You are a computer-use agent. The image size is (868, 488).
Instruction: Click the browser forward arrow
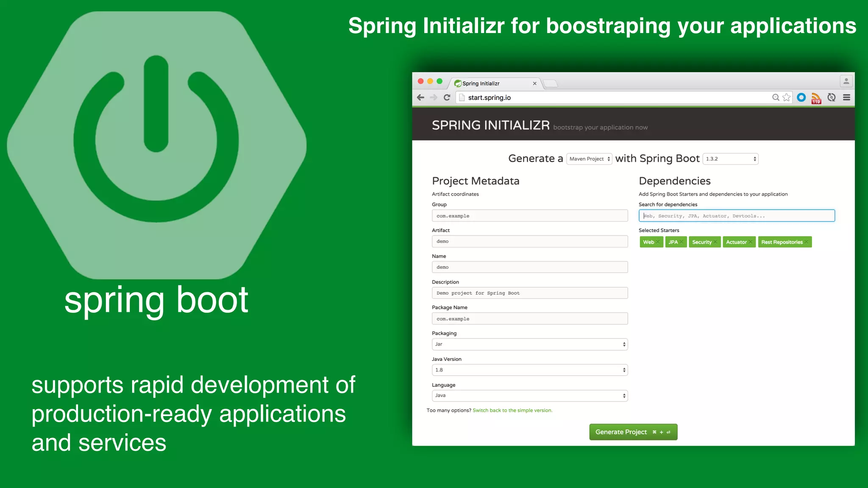[434, 97]
